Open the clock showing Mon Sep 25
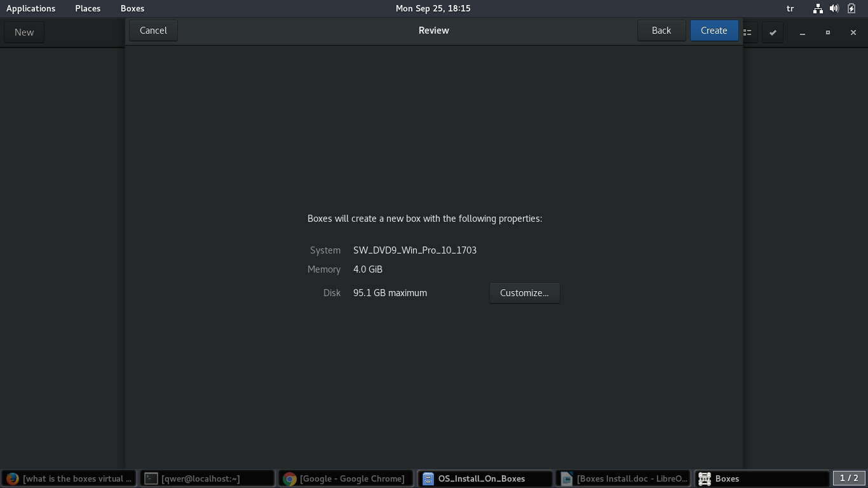 433,8
